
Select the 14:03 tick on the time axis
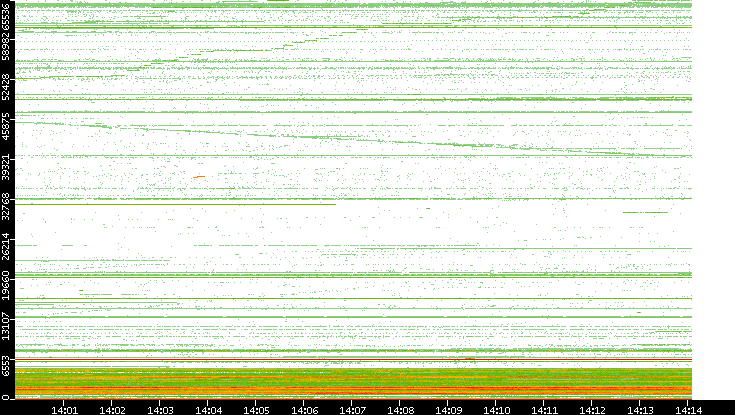point(161,408)
